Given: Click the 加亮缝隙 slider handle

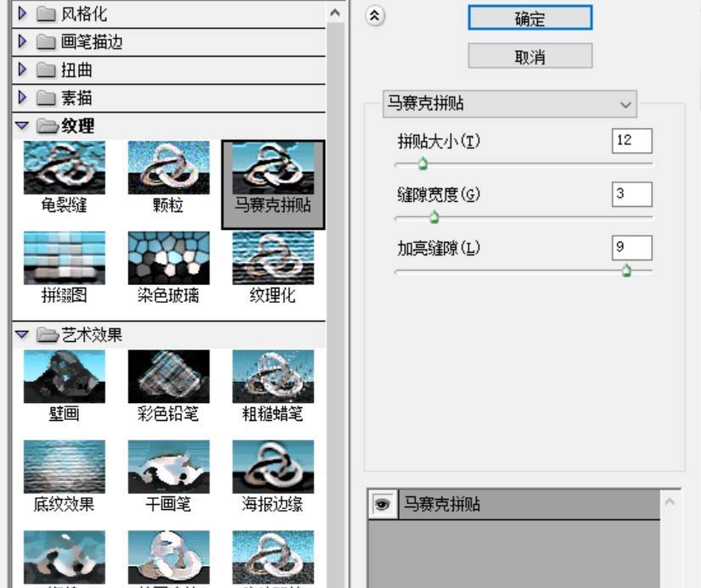Looking at the screenshot, I should pos(626,271).
